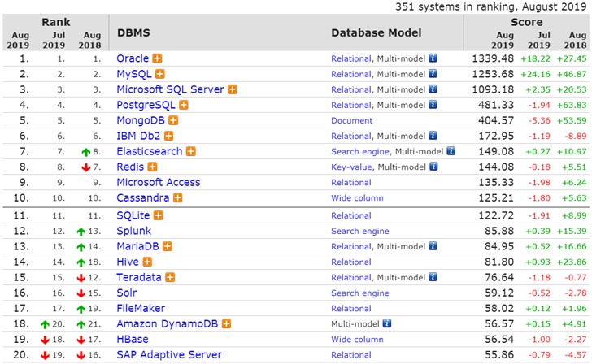592x364 pixels.
Task: Expand details with the Cassandra plus icon
Action: coord(177,197)
